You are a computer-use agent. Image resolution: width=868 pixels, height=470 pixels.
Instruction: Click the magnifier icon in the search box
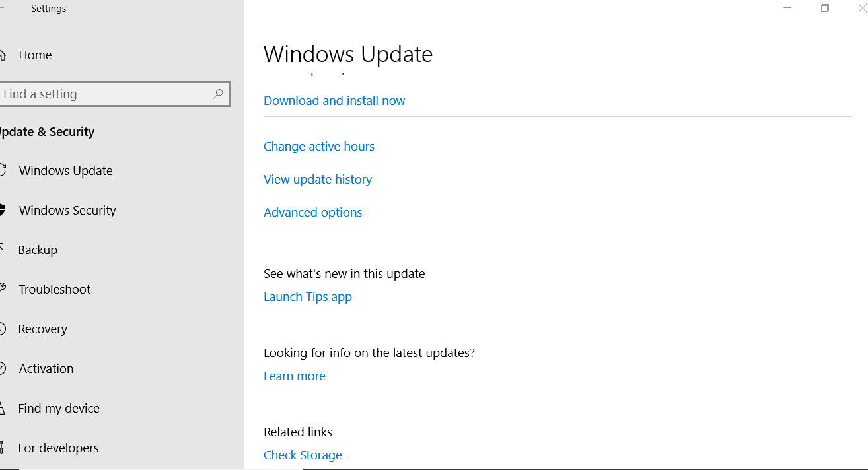[218, 94]
